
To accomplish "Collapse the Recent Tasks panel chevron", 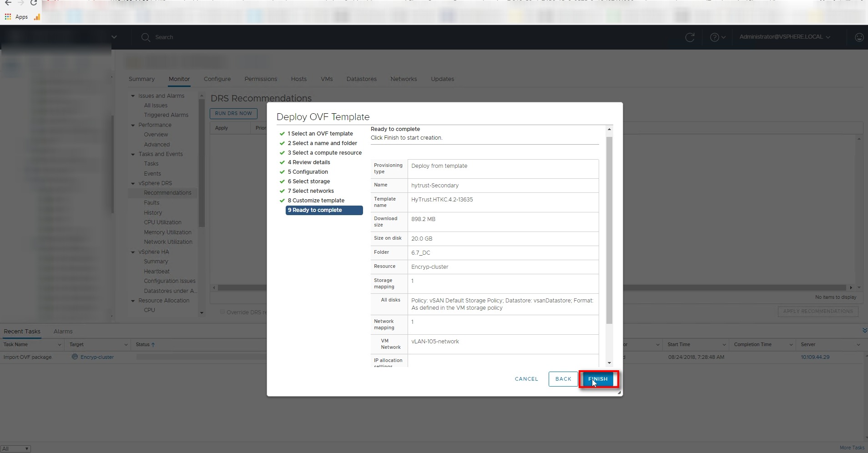I will tap(864, 330).
